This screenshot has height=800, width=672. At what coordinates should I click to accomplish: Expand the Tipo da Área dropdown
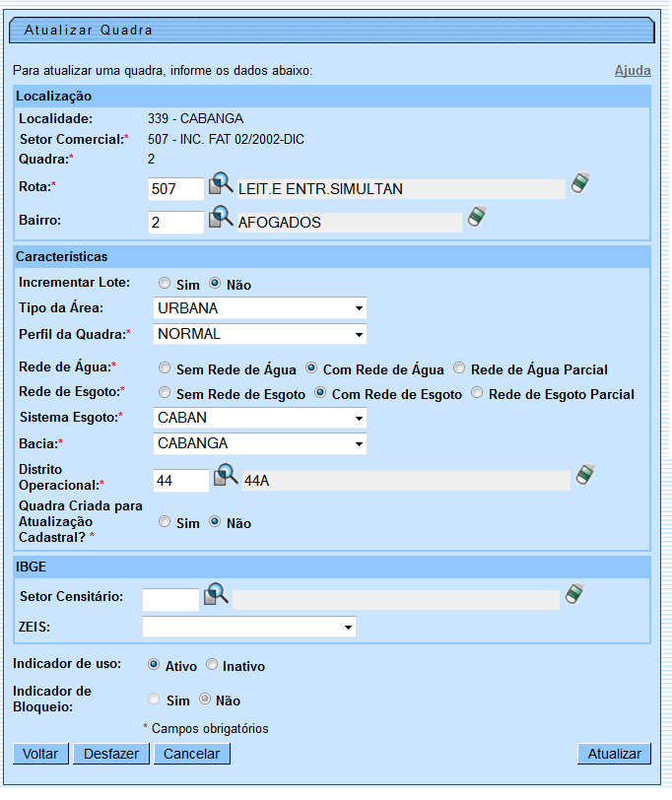coord(260,308)
